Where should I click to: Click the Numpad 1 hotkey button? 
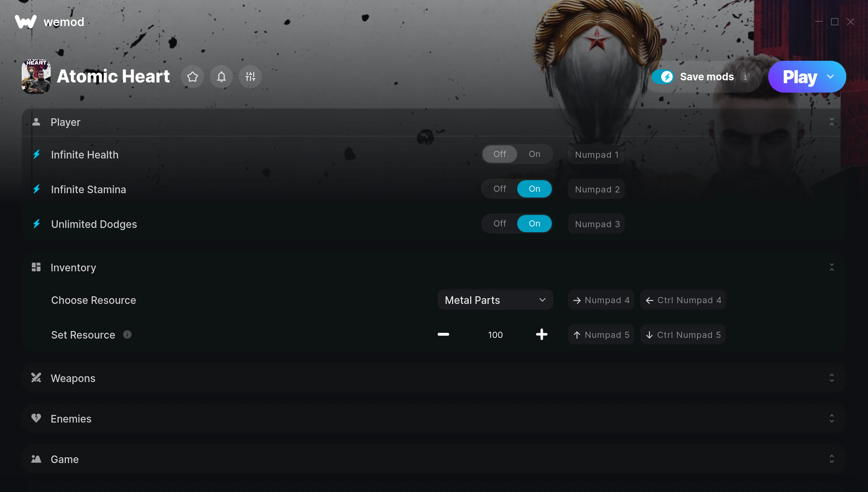(596, 154)
